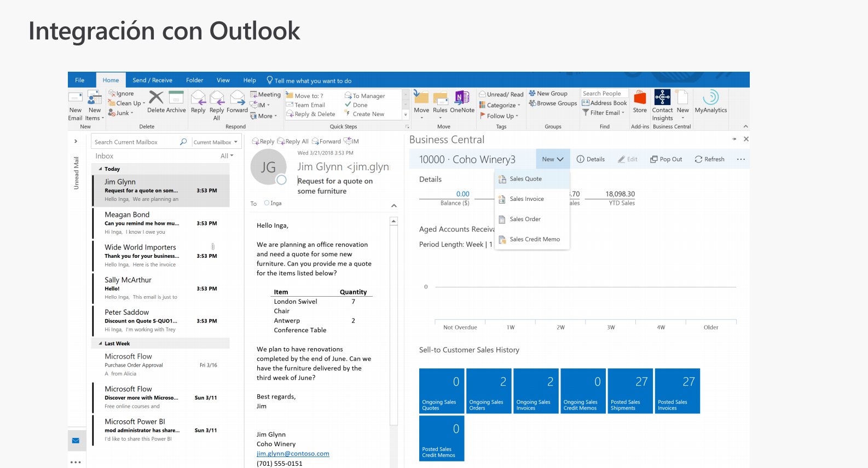
Task: Click the mail icon in navigation bar
Action: click(76, 440)
